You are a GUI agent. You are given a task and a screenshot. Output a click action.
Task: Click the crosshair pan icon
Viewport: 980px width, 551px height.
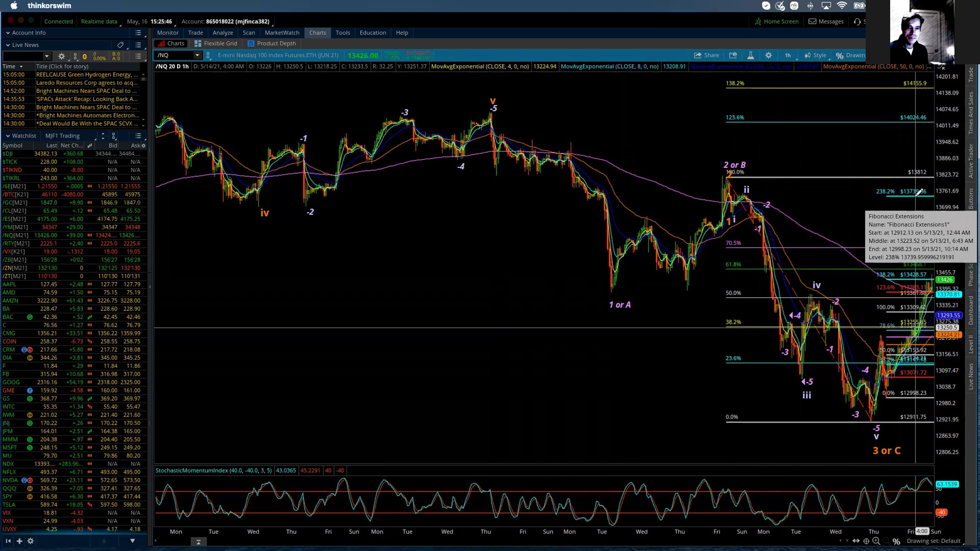[x=866, y=541]
